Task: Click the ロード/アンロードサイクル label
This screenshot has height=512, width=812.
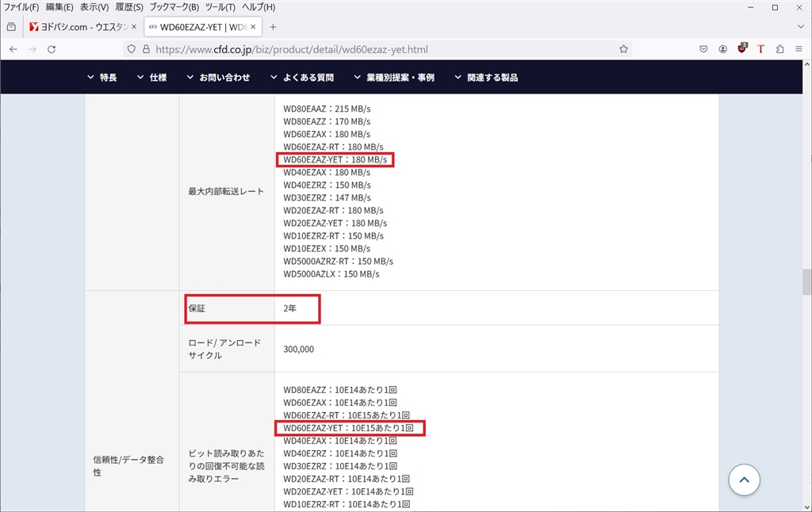Action: tap(224, 349)
